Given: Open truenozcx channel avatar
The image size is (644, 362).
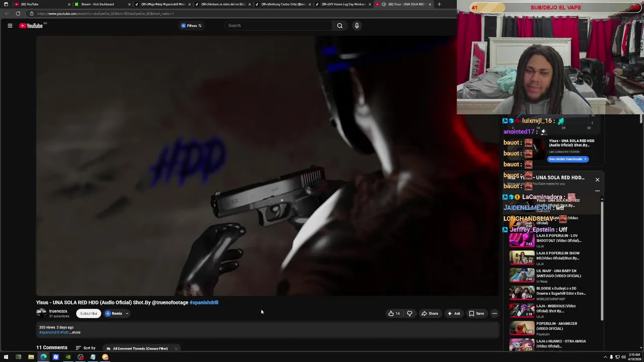Looking at the screenshot, I should click(41, 313).
